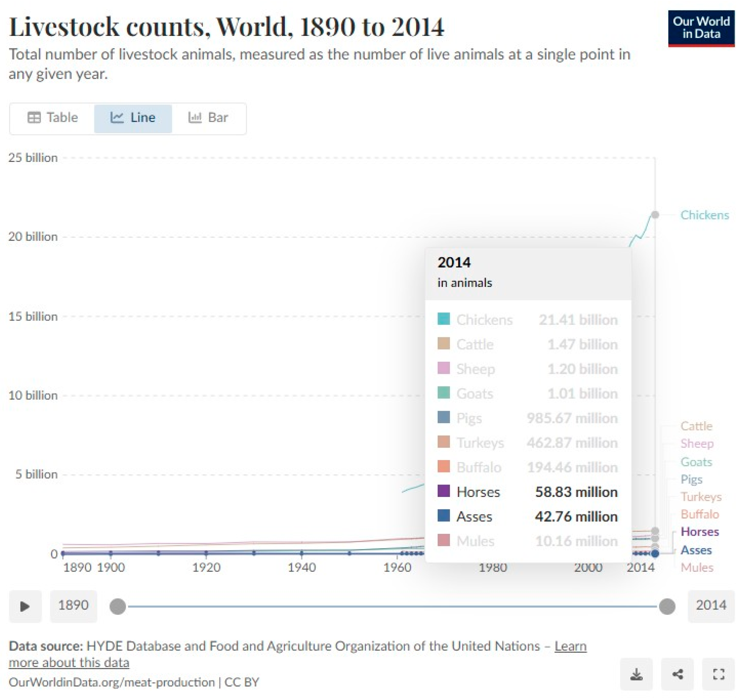Select the Chickens series label
Viewport: 744px width, 700px height.
(704, 215)
